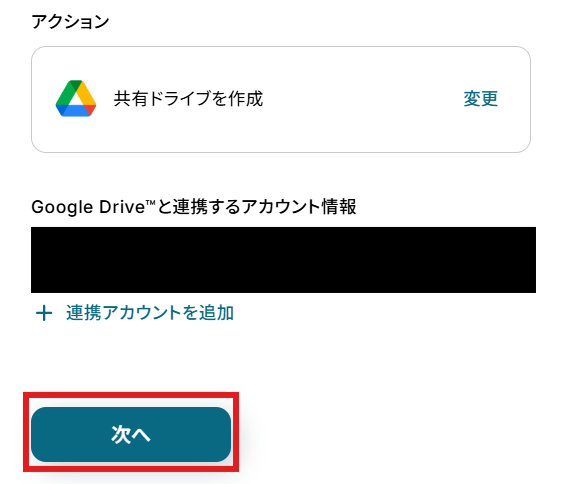Image resolution: width=582 pixels, height=484 pixels.
Task: Click the Google Drive logo icon
Action: [x=76, y=98]
